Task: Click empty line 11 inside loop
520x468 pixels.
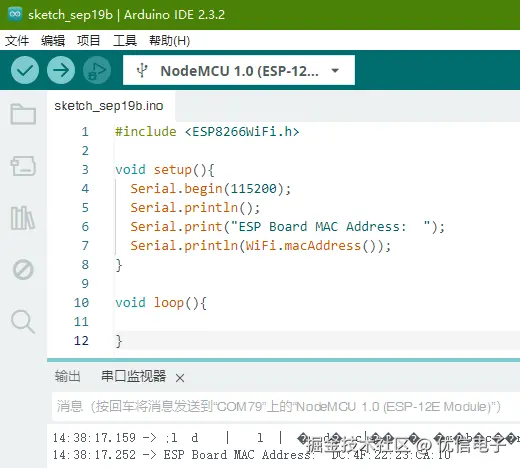Action: click(317, 322)
